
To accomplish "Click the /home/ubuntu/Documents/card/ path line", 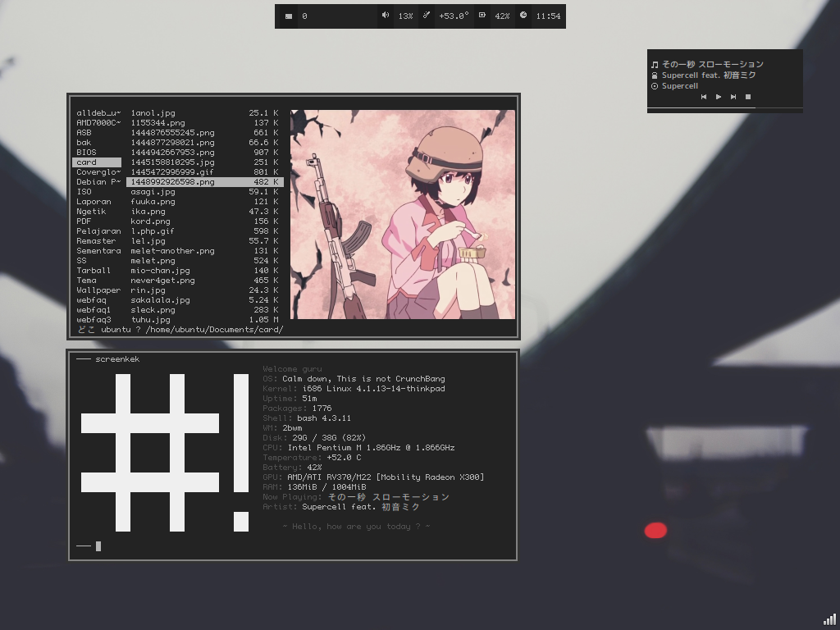I will tap(214, 330).
